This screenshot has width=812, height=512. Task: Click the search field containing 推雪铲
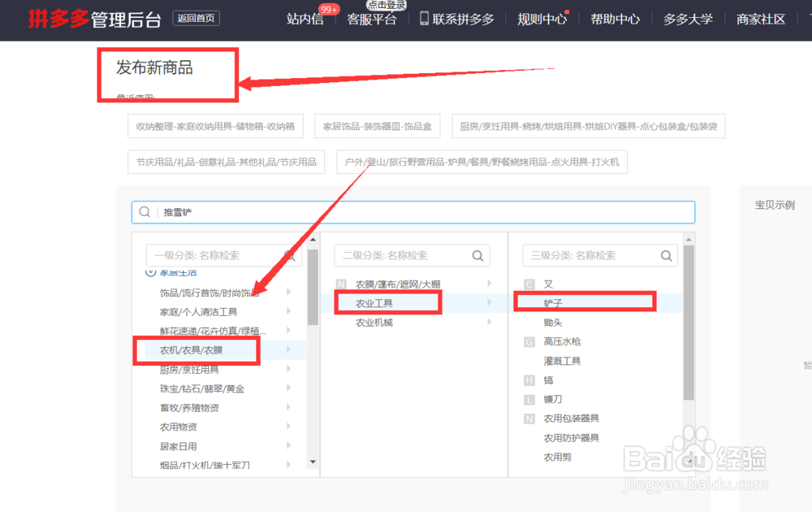tap(413, 212)
